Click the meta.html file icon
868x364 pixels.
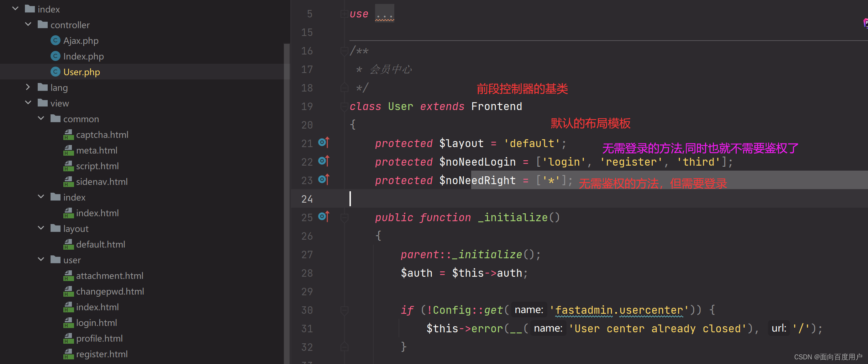click(x=68, y=150)
